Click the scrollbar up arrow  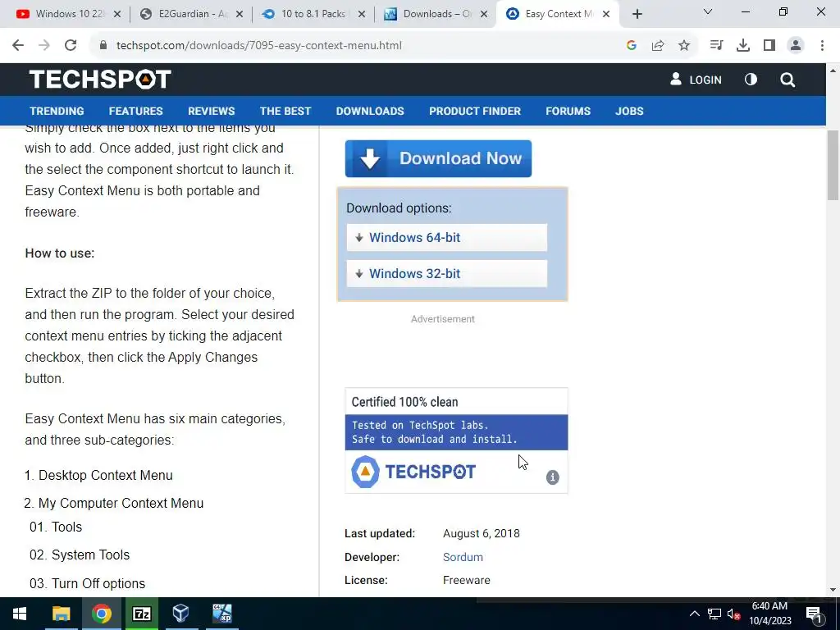click(833, 71)
